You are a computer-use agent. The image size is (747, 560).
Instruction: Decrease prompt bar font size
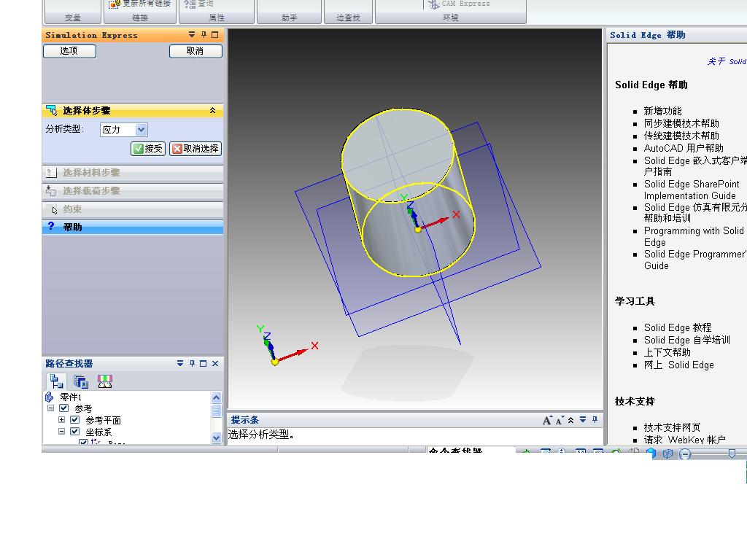pos(560,420)
